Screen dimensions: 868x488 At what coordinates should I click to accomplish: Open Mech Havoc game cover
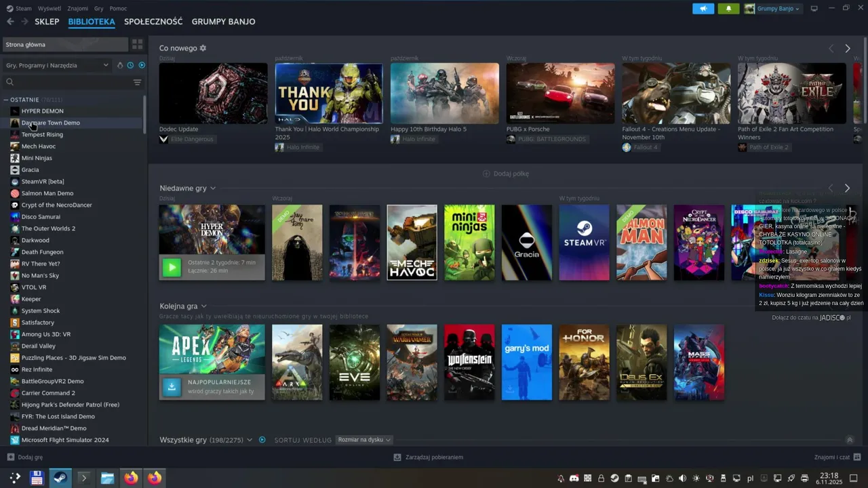point(412,243)
